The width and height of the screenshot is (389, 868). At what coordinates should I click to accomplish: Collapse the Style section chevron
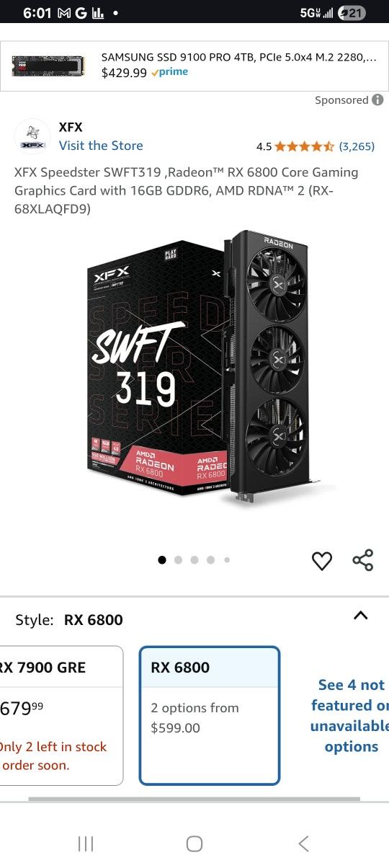pos(361,616)
